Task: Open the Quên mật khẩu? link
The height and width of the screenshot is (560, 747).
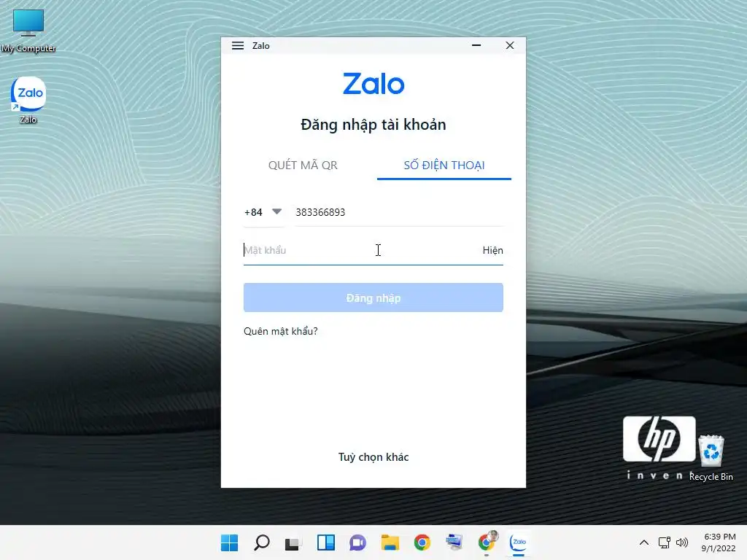Action: [281, 332]
